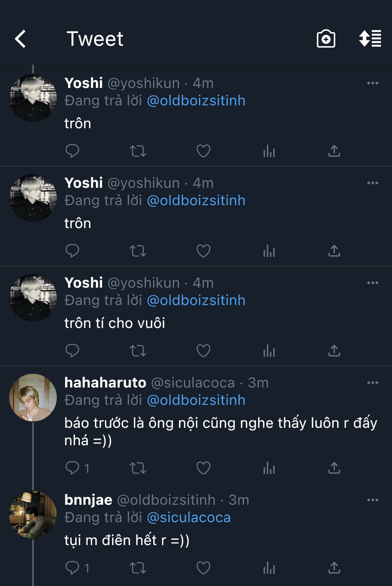The image size is (392, 586).
Task: Retweet bnnjae's "tụi m điên hết r" tweet
Action: pos(138,568)
